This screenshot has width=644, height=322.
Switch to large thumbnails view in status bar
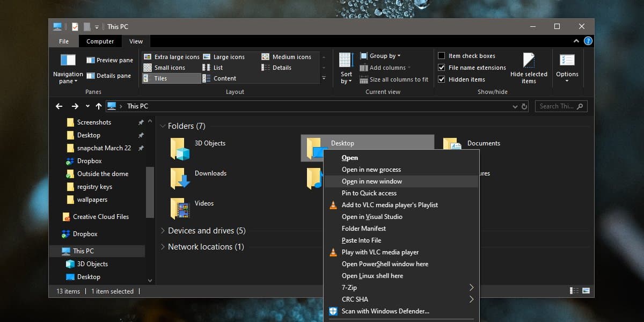coord(586,290)
